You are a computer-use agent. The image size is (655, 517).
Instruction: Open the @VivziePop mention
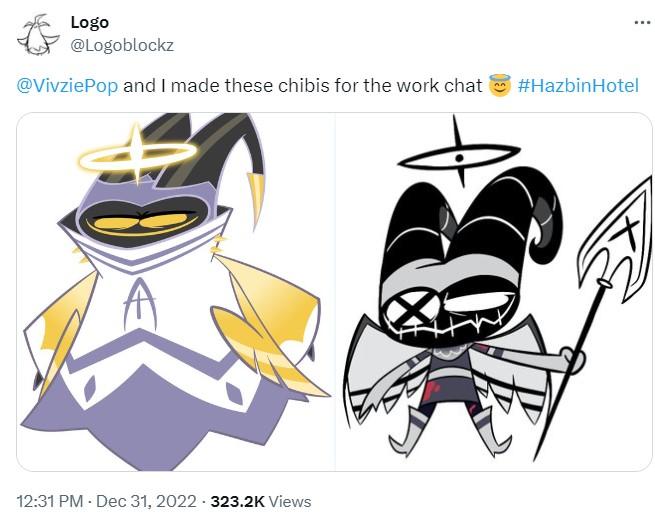pyautogui.click(x=68, y=86)
